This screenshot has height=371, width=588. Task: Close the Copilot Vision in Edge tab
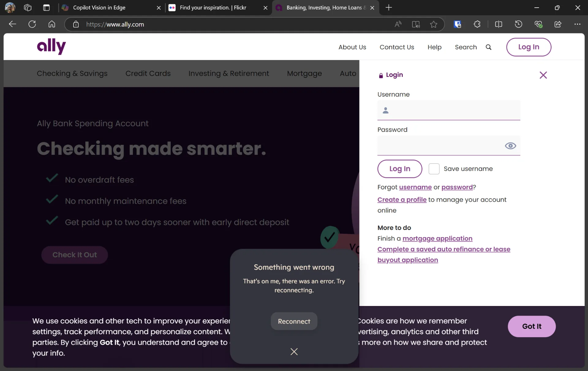[159, 8]
